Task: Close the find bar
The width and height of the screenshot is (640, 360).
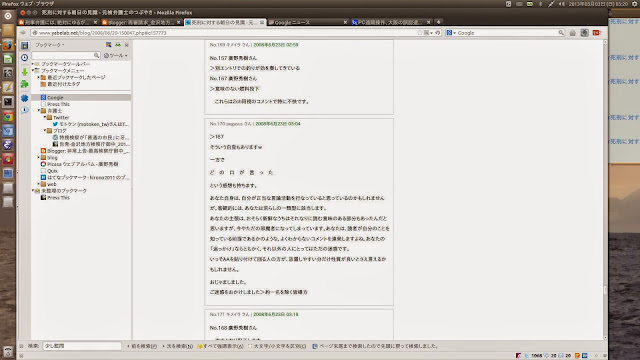Action: (x=21, y=346)
